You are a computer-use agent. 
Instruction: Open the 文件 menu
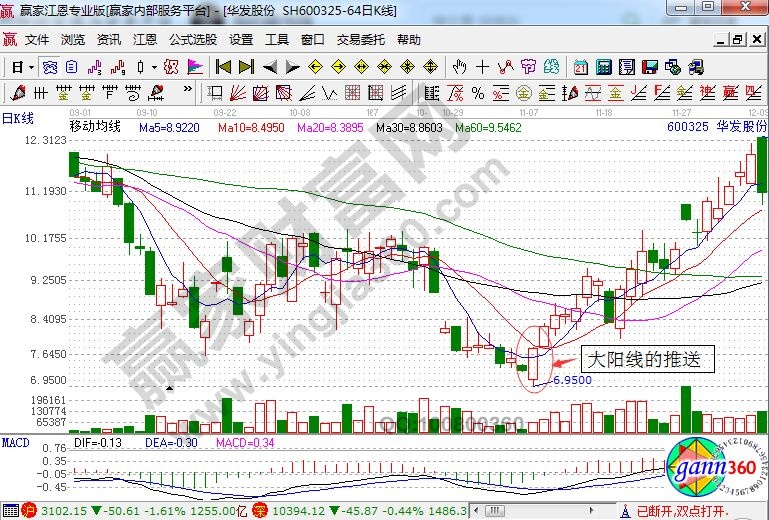tap(37, 40)
